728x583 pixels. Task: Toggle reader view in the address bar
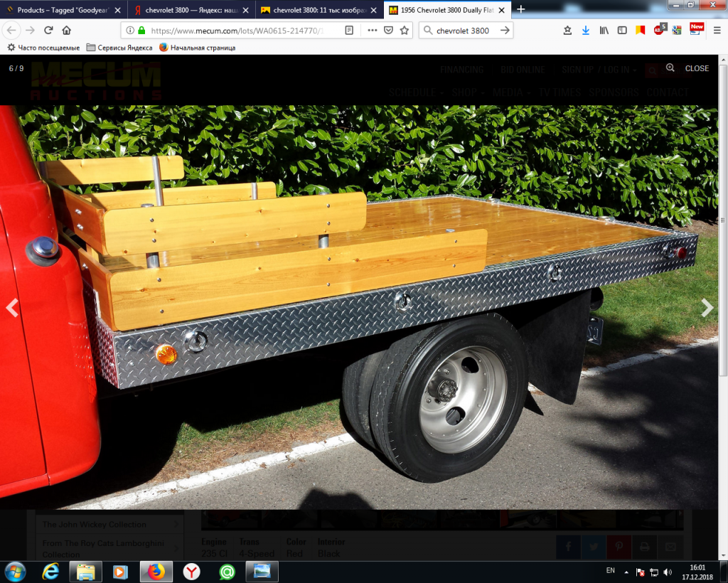pyautogui.click(x=349, y=31)
